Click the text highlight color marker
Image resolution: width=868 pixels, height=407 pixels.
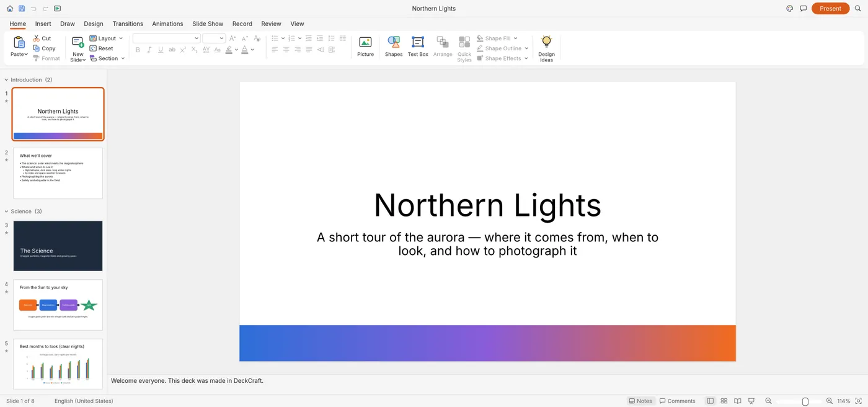pyautogui.click(x=229, y=50)
